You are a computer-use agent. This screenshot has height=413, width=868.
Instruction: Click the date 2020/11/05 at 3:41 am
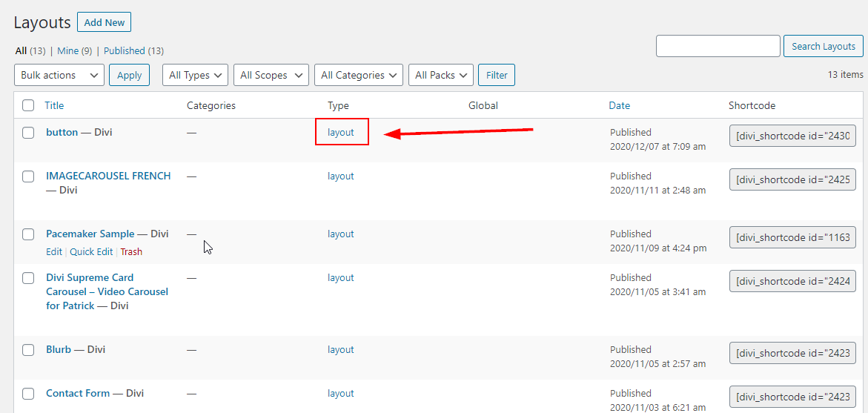[x=657, y=292]
